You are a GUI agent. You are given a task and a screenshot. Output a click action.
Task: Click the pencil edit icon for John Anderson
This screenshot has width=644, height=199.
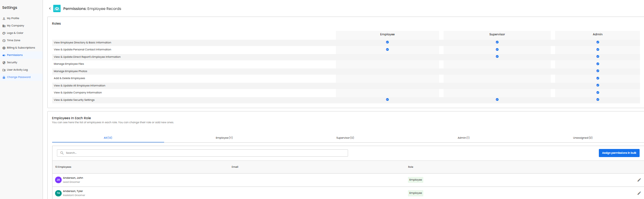[x=639, y=180]
